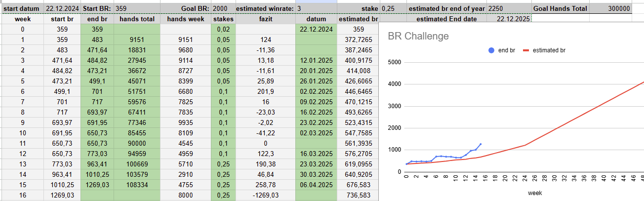The height and width of the screenshot is (201, 644).
Task: Select the 'estimated winrate:' label cell
Action: 265,8
